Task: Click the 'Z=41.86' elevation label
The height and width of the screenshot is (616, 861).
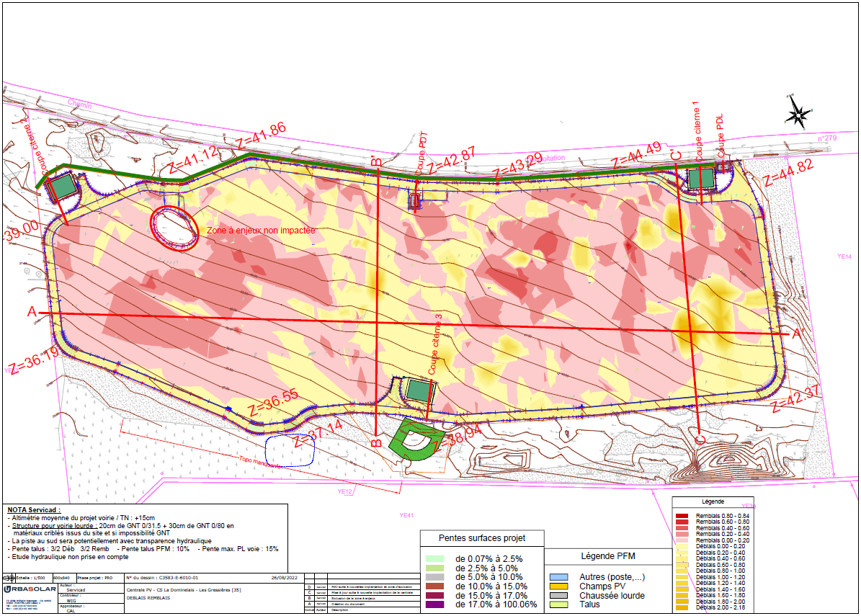Action: click(x=262, y=135)
